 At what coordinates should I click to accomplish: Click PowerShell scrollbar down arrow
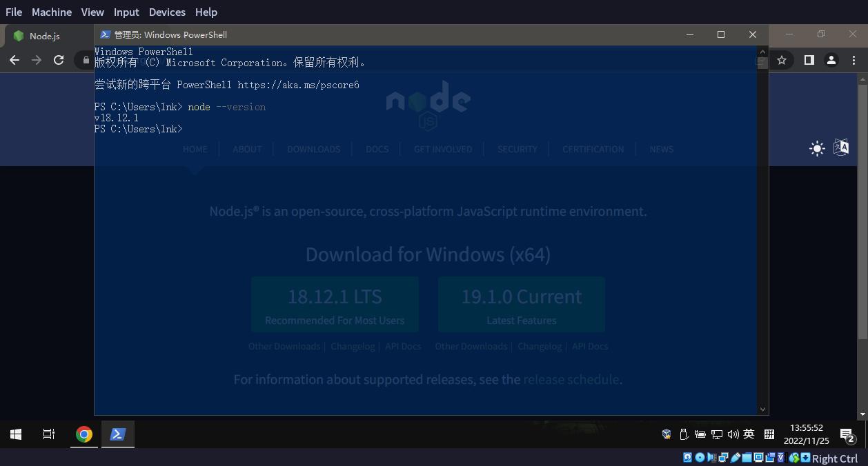click(x=762, y=409)
